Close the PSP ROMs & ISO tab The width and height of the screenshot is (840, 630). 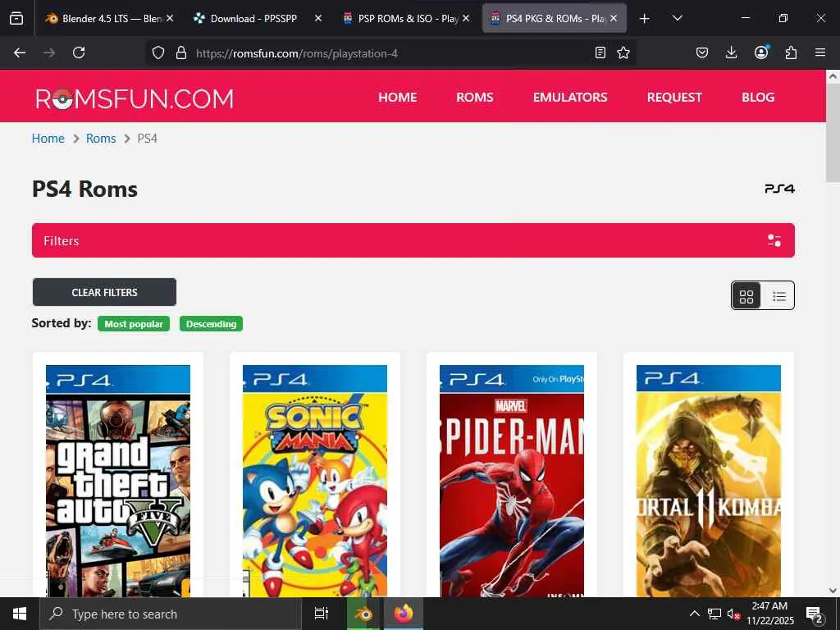[x=466, y=18]
